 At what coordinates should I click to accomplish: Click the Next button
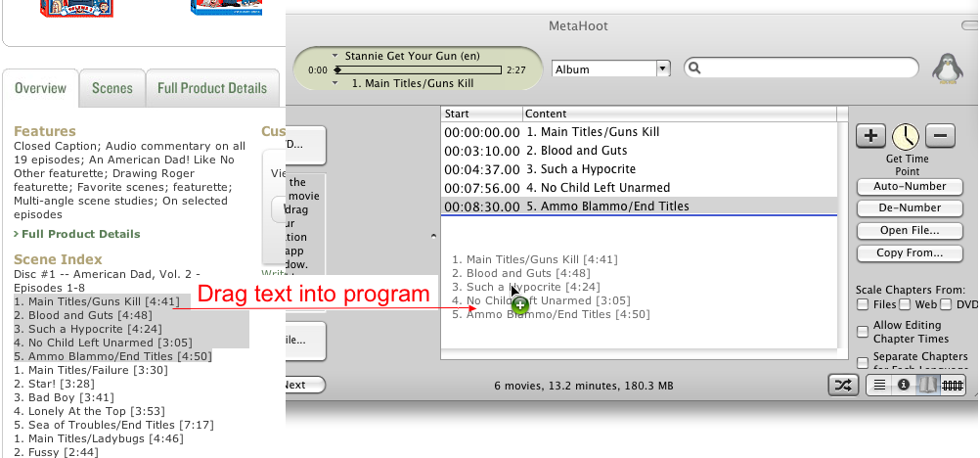305,385
